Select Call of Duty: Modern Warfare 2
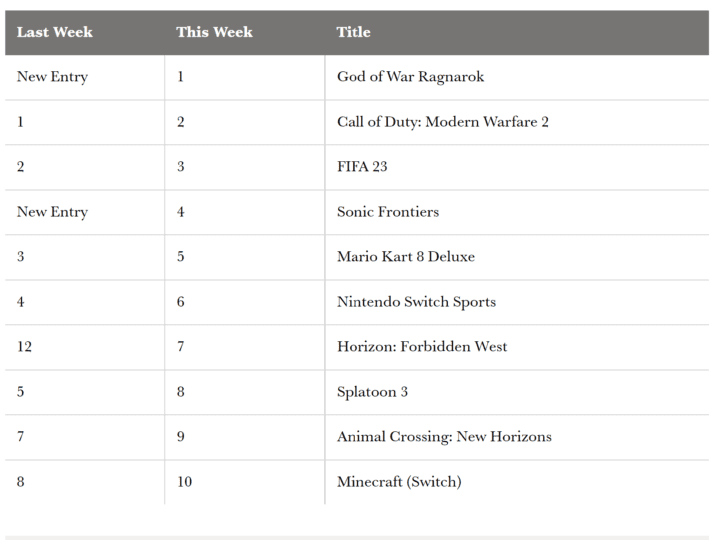 (x=443, y=122)
